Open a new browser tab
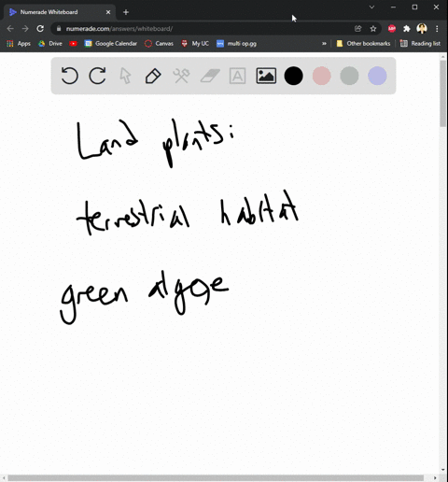This screenshot has width=448, height=482. pyautogui.click(x=126, y=12)
